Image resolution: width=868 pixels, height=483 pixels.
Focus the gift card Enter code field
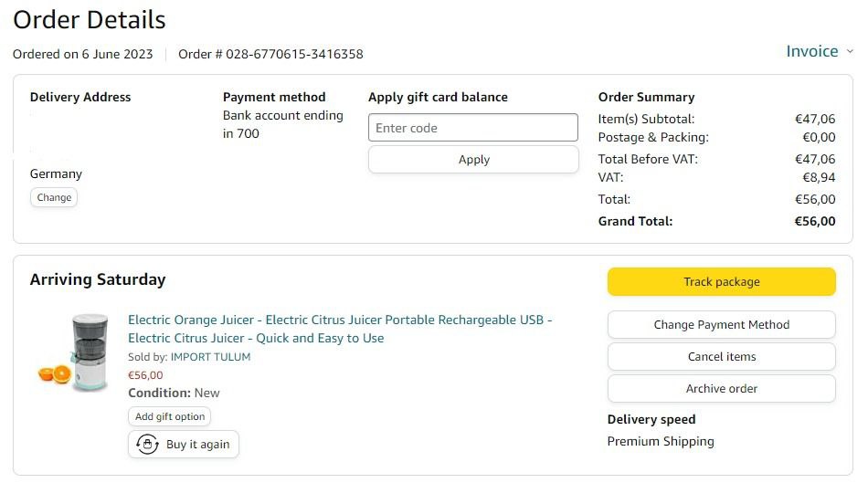point(472,128)
